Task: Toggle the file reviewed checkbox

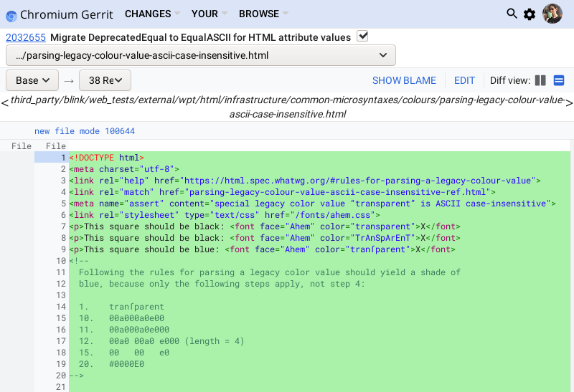Action: [362, 37]
